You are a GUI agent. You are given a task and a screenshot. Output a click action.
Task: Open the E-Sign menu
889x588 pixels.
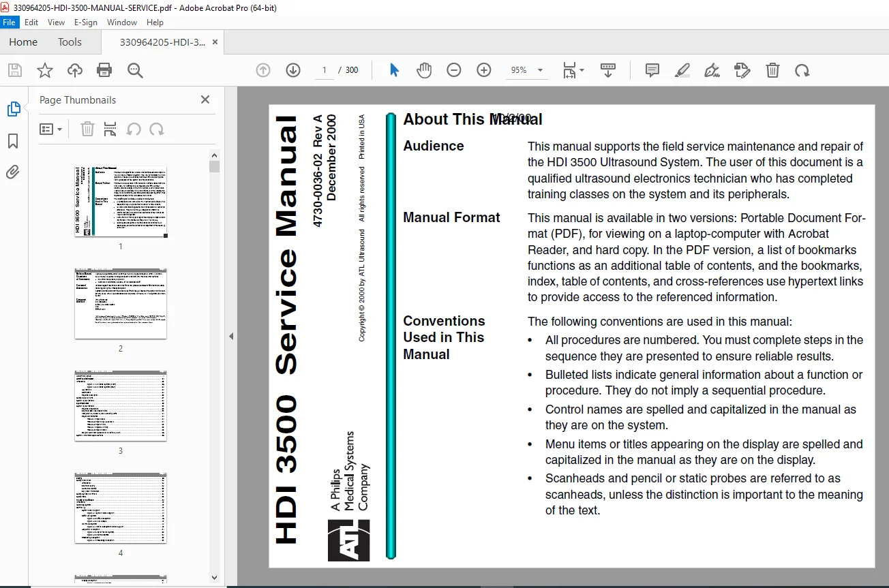(x=86, y=22)
